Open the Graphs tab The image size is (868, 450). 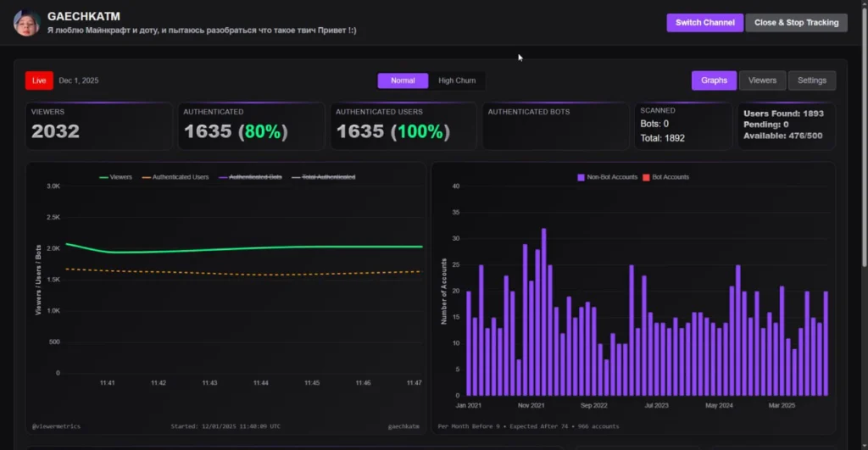(x=714, y=81)
